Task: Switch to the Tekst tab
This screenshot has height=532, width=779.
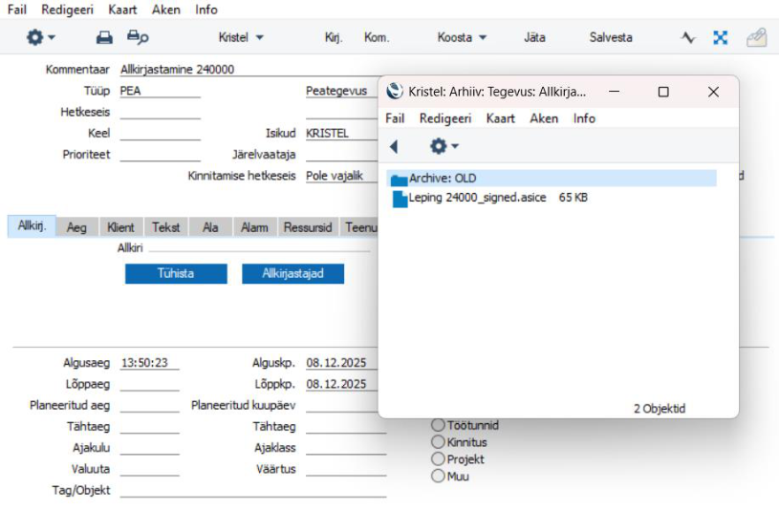Action: coord(166,227)
